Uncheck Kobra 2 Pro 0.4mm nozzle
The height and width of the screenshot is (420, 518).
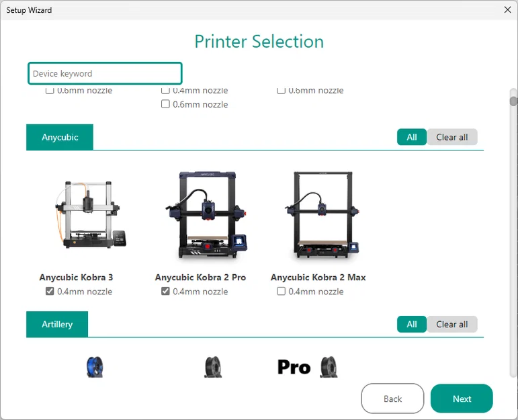click(165, 291)
